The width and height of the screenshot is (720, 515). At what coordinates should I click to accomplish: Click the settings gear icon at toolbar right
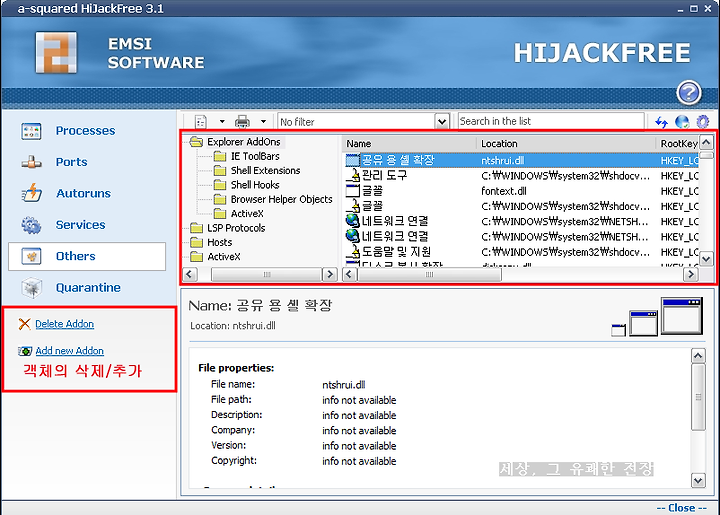click(703, 122)
